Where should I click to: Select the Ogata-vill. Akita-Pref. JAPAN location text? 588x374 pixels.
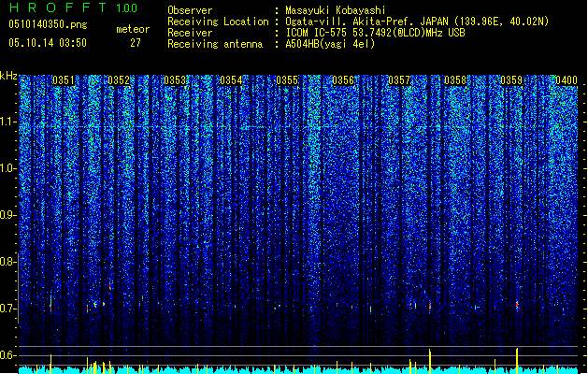[x=417, y=22]
